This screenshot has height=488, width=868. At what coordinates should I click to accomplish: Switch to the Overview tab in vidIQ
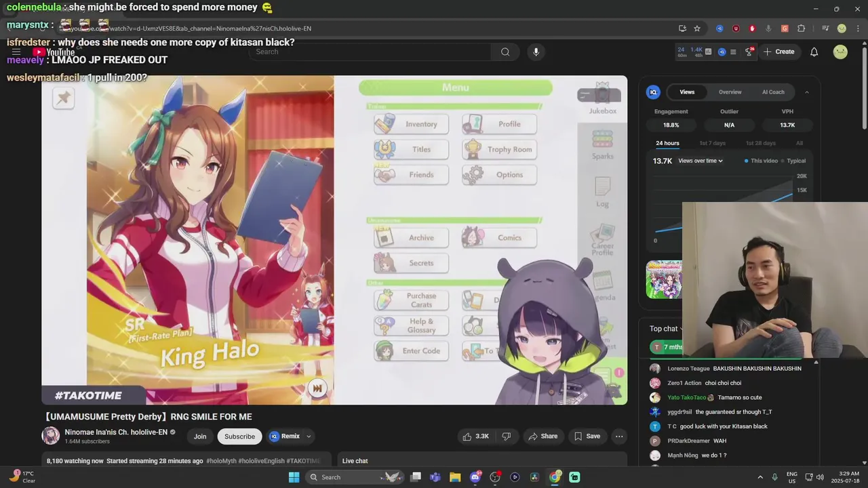pos(730,92)
